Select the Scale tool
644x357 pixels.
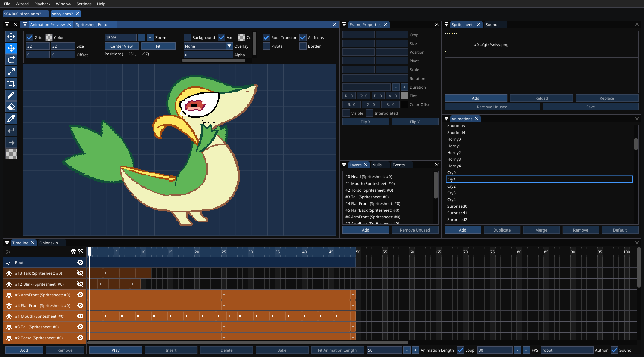(x=11, y=72)
